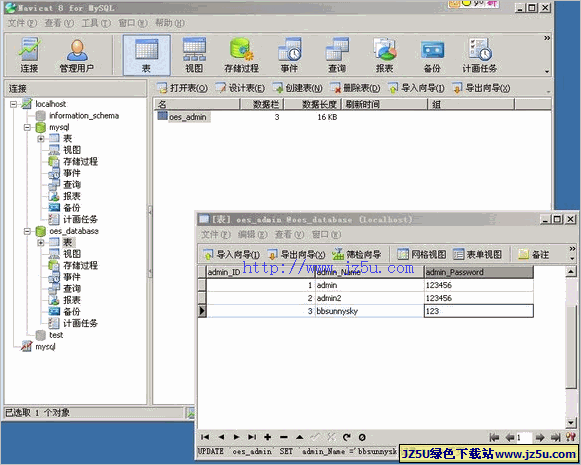Viewport: 581px width, 465px height.
Task: Add record with plus button
Action: [268, 437]
